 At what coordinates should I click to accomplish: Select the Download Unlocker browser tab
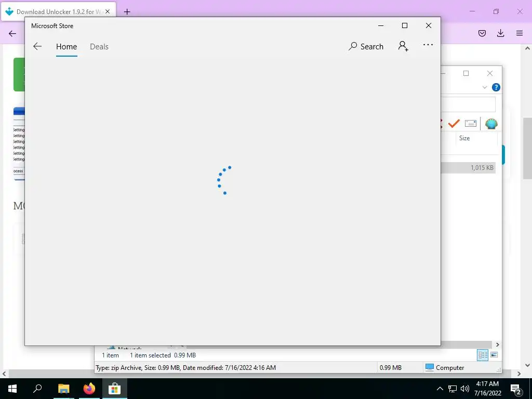pyautogui.click(x=58, y=11)
